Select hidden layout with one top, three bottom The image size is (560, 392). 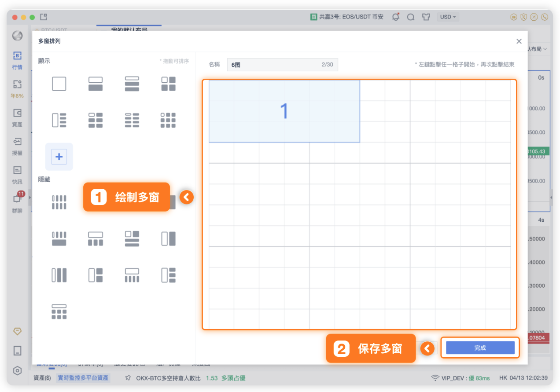(96, 238)
